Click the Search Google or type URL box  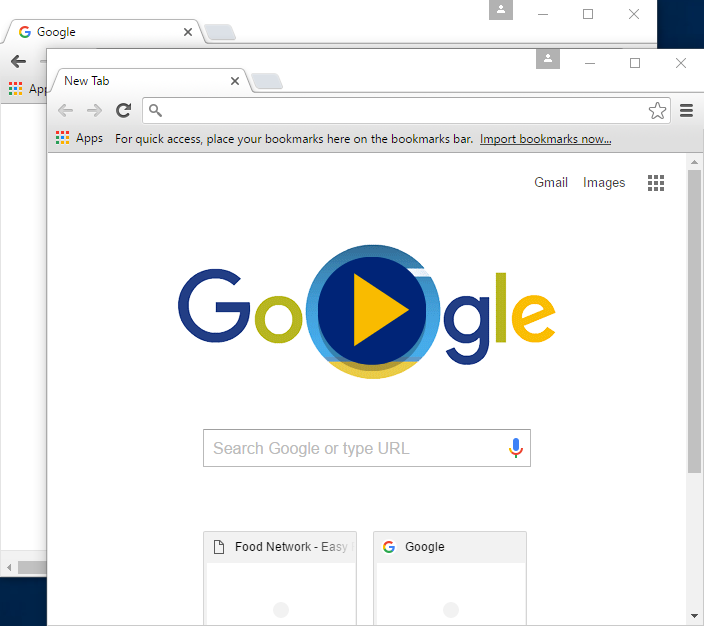coord(355,448)
